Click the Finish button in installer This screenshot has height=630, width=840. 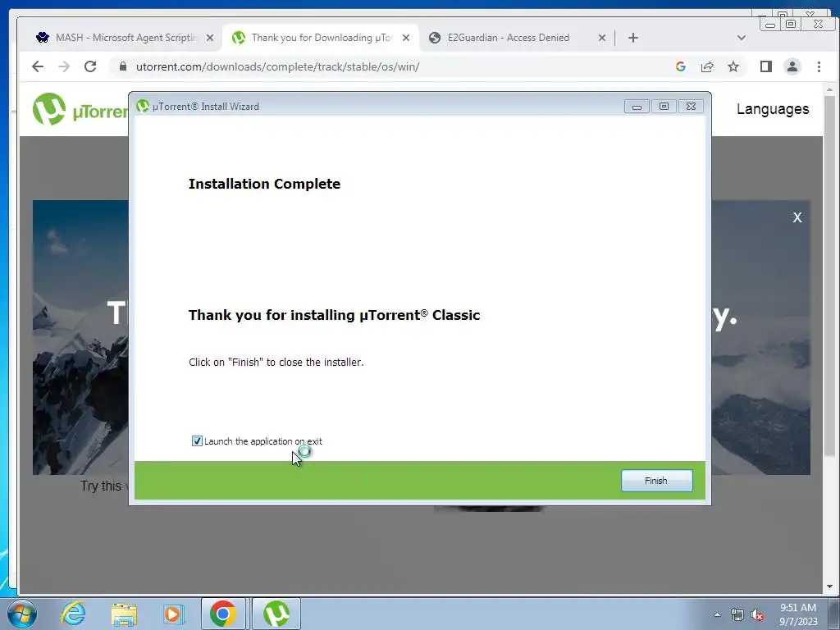pos(656,481)
